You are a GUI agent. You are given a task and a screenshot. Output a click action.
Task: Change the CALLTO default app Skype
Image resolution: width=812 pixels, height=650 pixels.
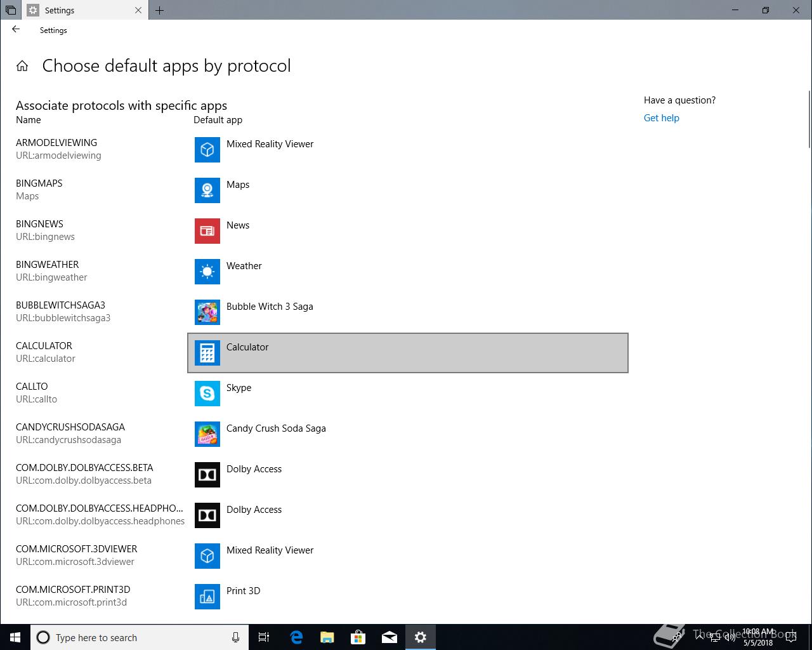(x=408, y=394)
